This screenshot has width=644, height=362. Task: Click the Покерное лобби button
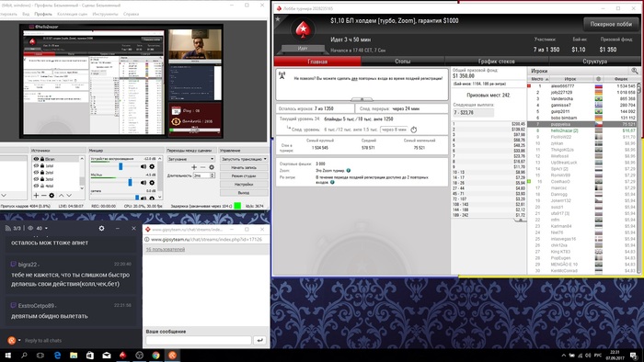(x=611, y=24)
